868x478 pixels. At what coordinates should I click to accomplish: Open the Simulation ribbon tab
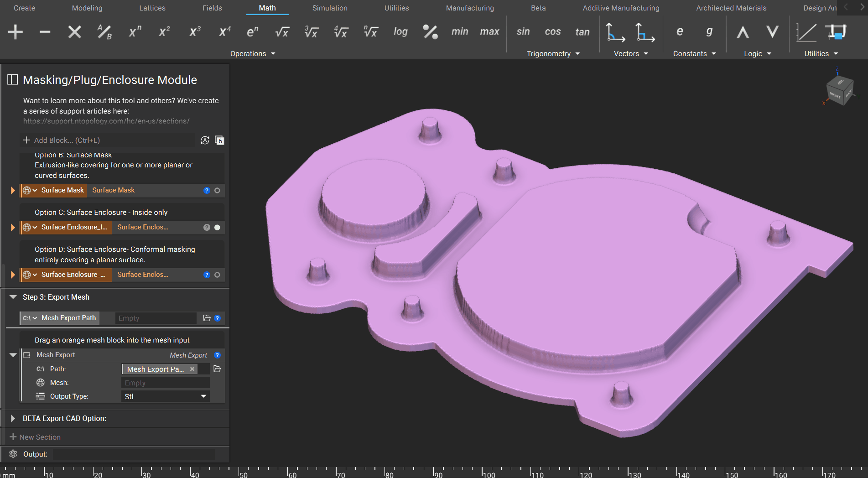pos(329,8)
